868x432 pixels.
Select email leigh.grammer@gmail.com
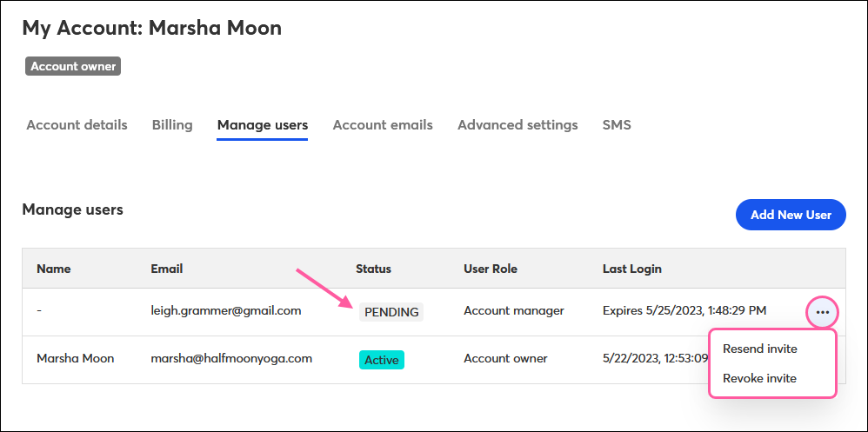pyautogui.click(x=226, y=311)
